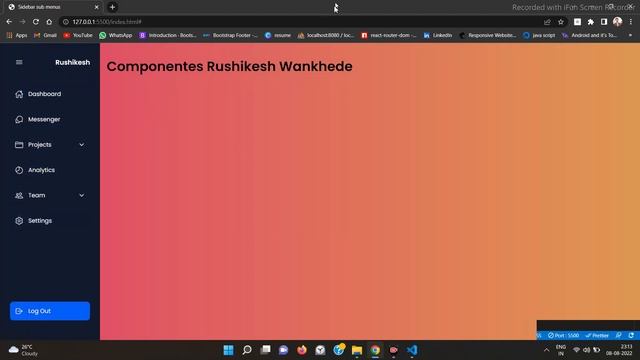Open the taskbar clock and date

point(619,350)
